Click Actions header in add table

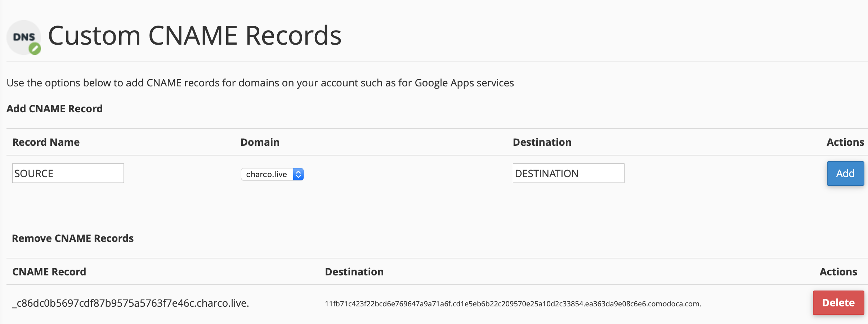tap(845, 142)
